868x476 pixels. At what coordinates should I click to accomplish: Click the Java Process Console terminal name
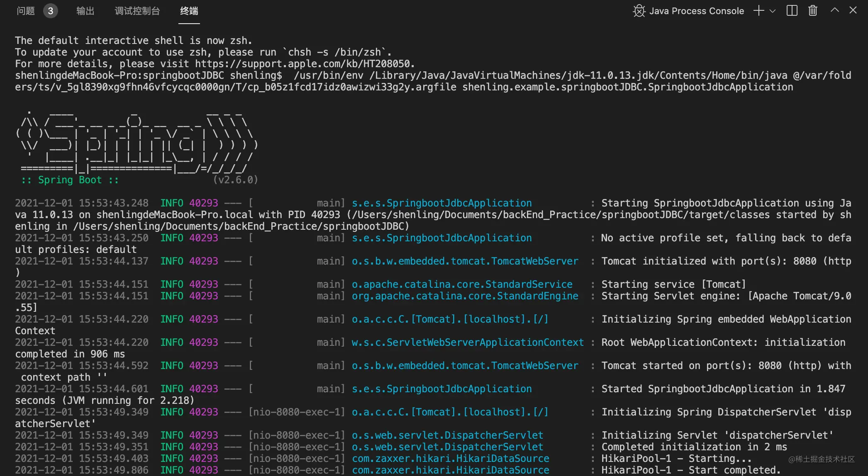click(x=696, y=11)
